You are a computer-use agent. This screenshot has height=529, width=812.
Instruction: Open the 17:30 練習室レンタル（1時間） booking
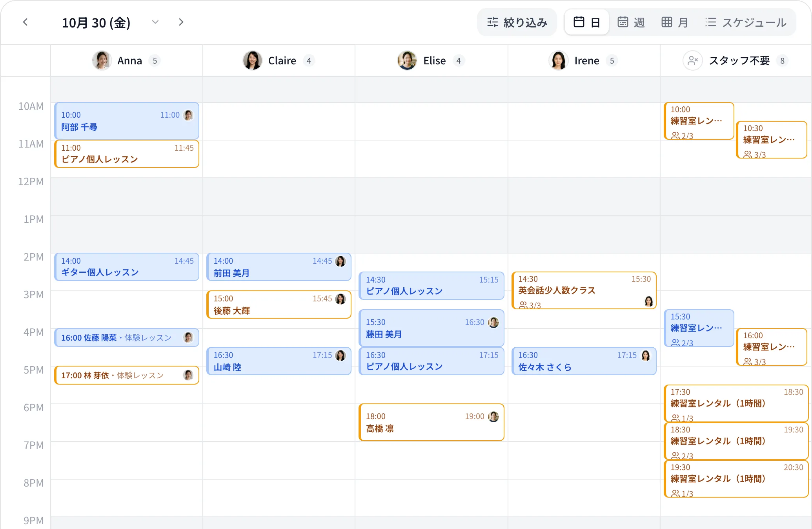tap(736, 403)
